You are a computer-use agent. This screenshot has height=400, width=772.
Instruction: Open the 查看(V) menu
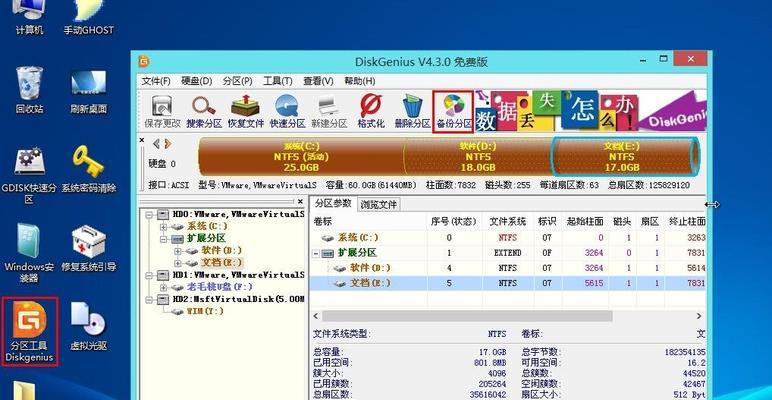pos(318,81)
